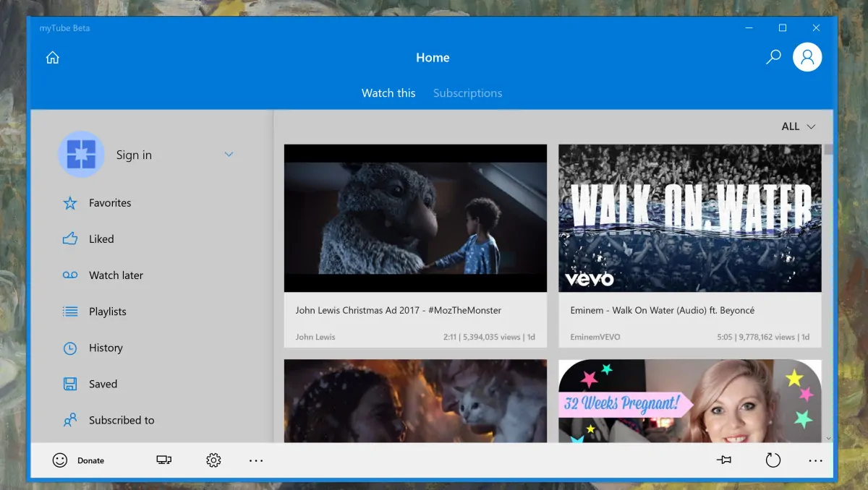The height and width of the screenshot is (490, 868).
Task: Select Saved in the sidebar
Action: coord(103,384)
